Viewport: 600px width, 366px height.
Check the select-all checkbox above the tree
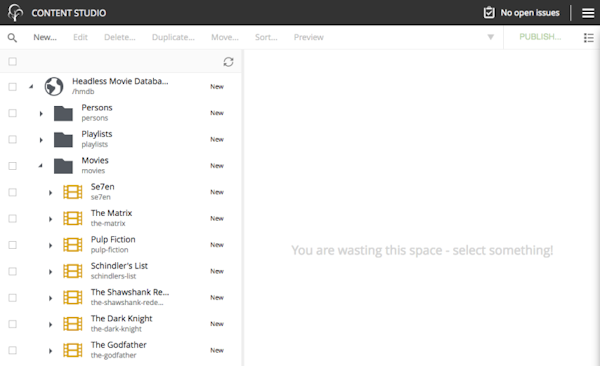[13, 61]
